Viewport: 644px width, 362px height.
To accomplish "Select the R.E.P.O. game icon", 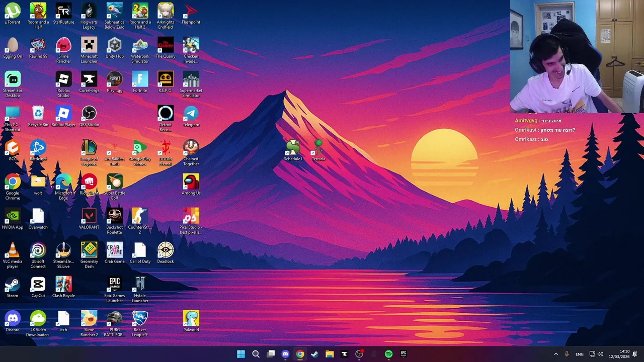I will (x=166, y=82).
